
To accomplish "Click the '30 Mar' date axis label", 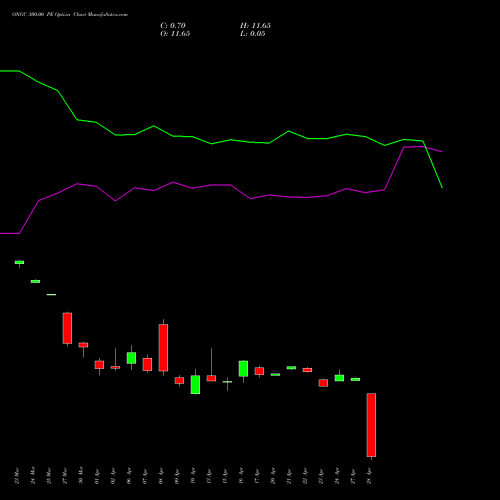I will [x=81, y=476].
